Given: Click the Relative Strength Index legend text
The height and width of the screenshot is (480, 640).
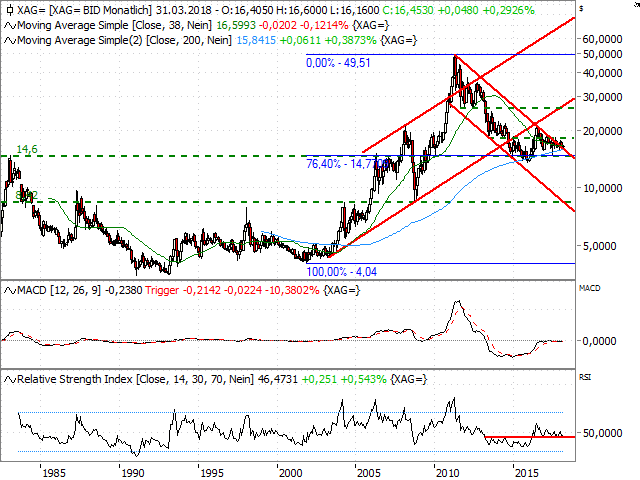Looking at the screenshot, I should coord(136,379).
